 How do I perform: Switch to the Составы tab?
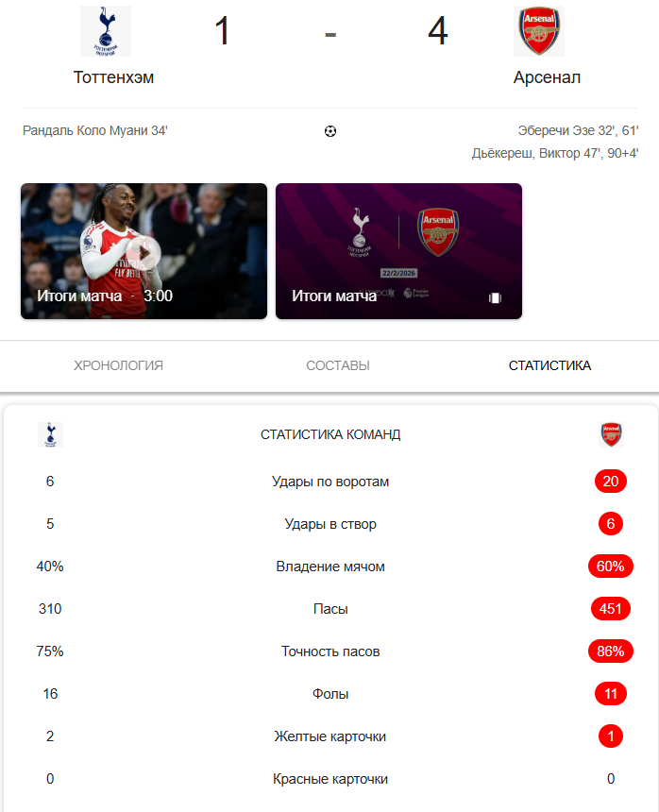[338, 365]
